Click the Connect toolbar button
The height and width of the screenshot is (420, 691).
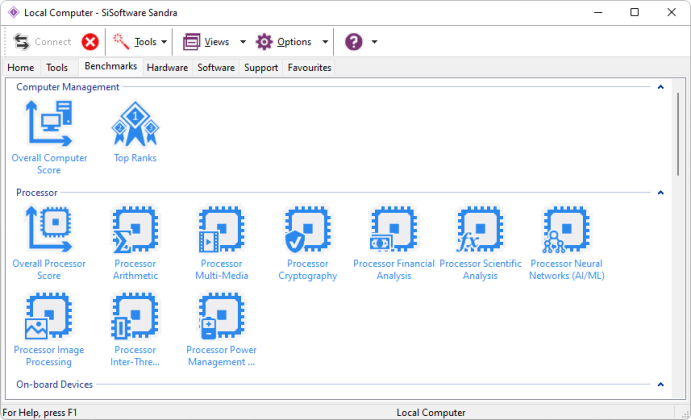point(42,42)
